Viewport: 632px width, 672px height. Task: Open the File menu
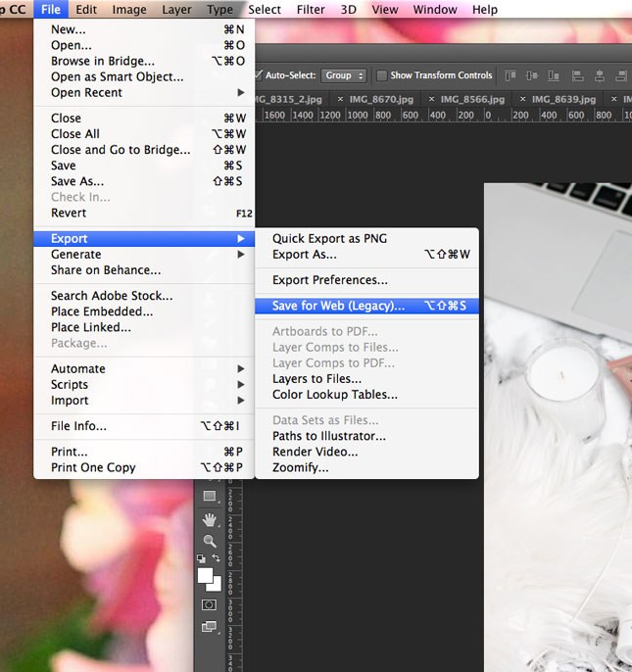click(51, 9)
